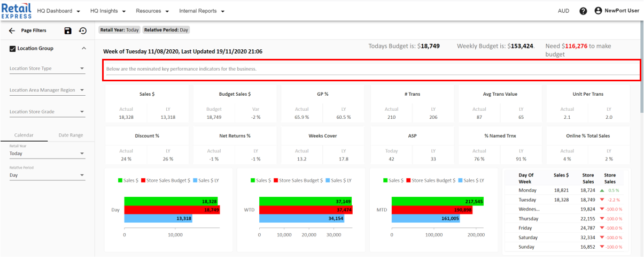Click the Relative Period: Day filter chip
The width and height of the screenshot is (644, 260).
point(166,30)
